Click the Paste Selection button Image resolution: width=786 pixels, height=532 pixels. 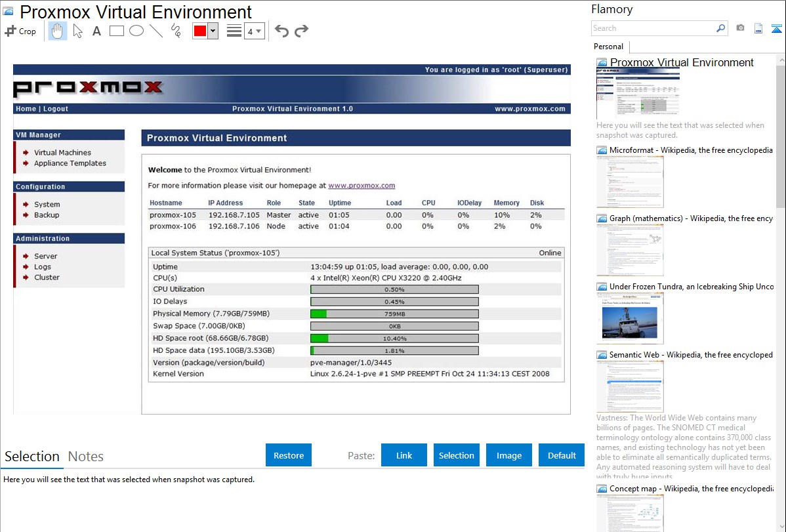pyautogui.click(x=457, y=455)
